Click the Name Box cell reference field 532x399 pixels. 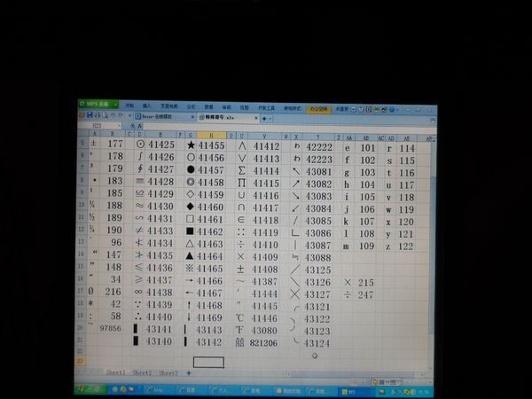pyautogui.click(x=98, y=127)
